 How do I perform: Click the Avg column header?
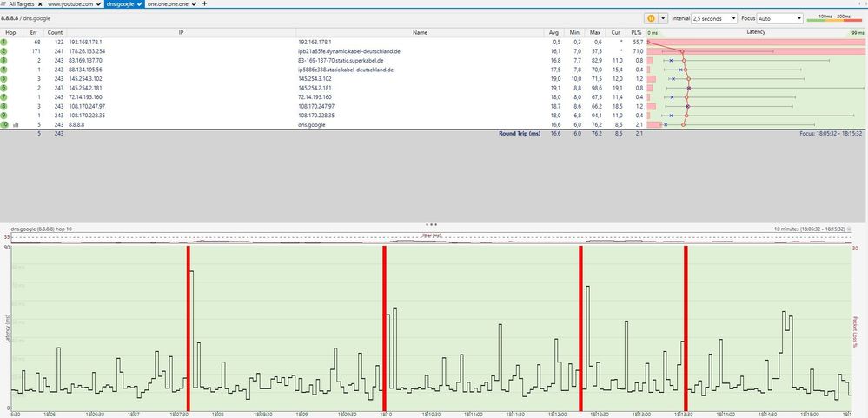coord(554,33)
